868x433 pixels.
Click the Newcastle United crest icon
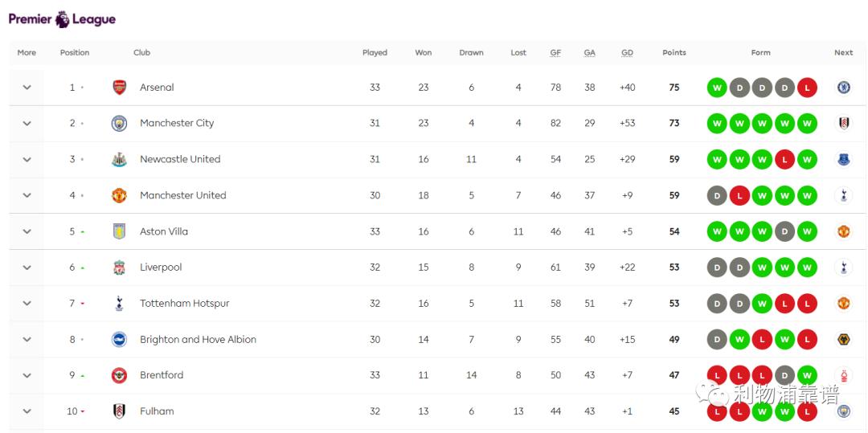click(119, 159)
